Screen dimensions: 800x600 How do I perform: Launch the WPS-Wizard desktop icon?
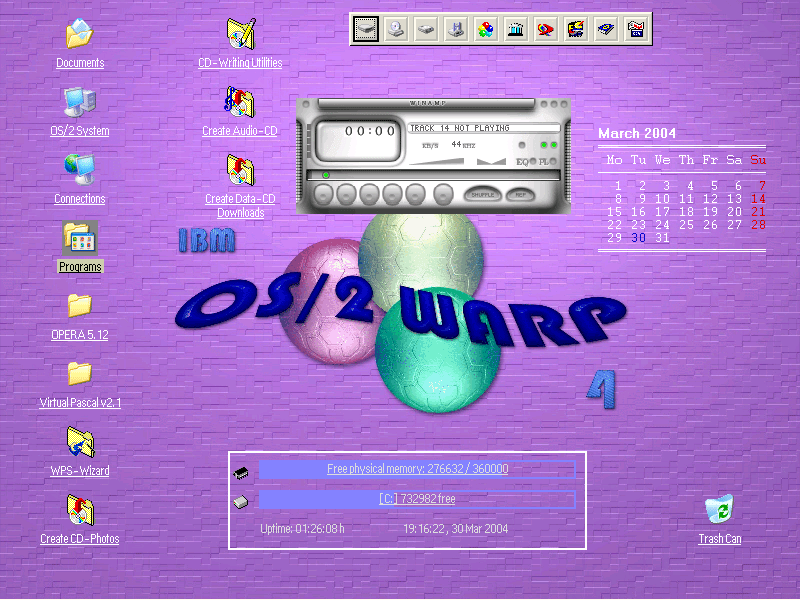point(79,443)
